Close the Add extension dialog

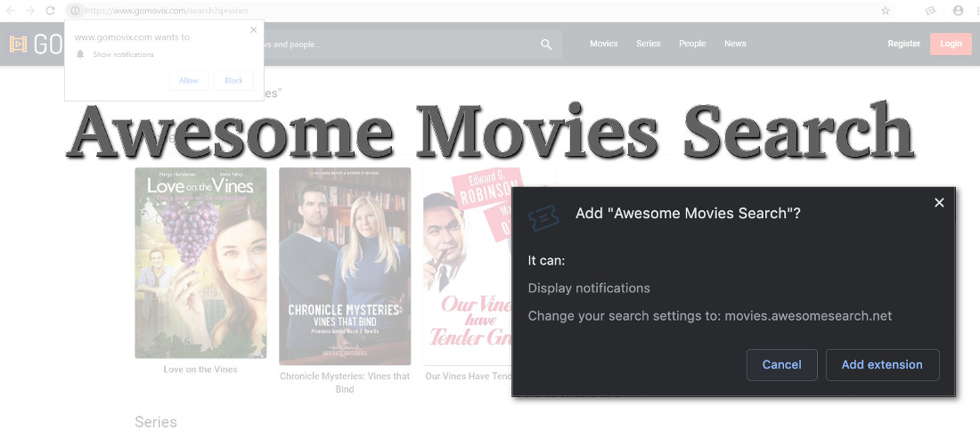pos(939,202)
